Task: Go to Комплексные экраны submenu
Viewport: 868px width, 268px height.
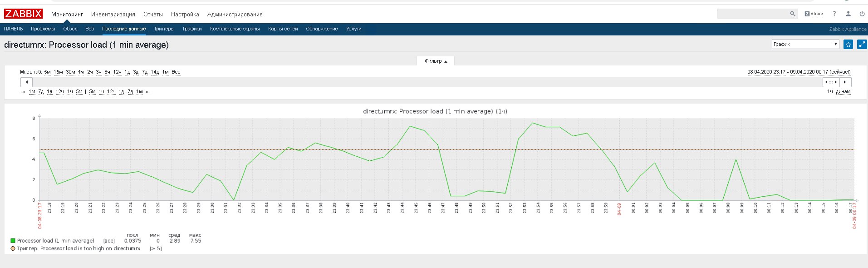Action: (x=235, y=29)
